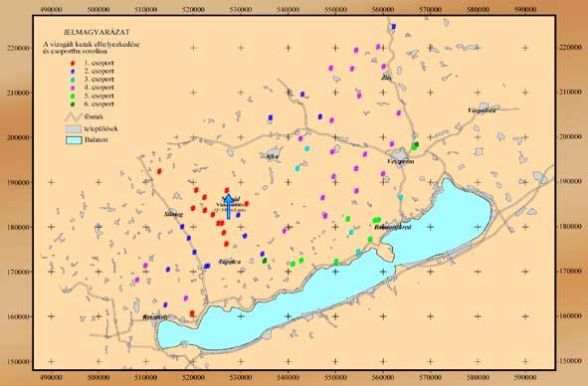
Task: Select the '2. csoport' legend label
Action: point(99,71)
